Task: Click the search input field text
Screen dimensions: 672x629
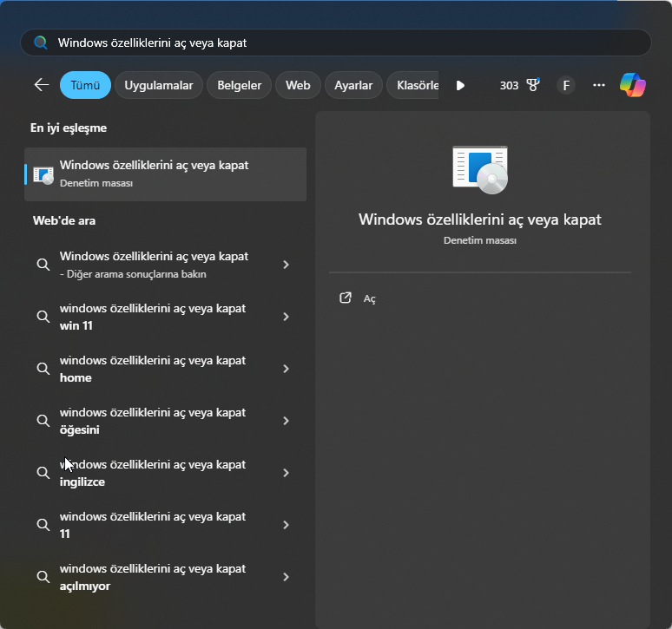Action: 152,43
